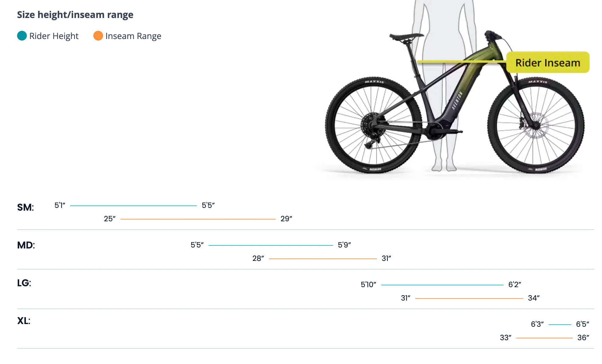The height and width of the screenshot is (364, 602).
Task: Click the yellow Rider Inseam callout
Action: point(548,62)
